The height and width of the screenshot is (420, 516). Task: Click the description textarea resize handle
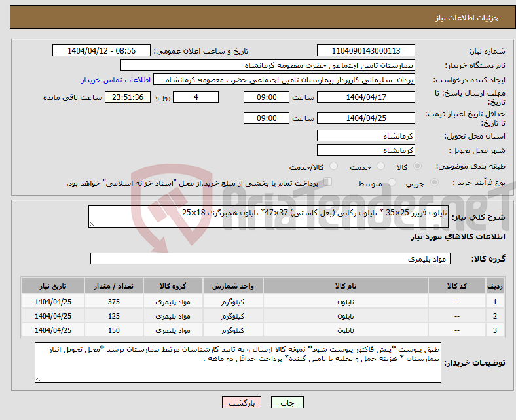(x=92, y=224)
